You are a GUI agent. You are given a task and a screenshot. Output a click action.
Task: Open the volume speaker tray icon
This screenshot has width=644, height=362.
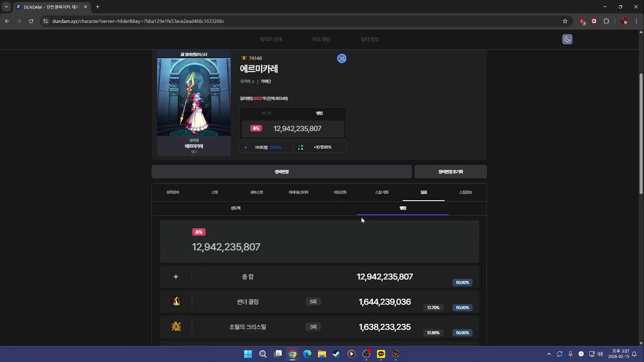[x=600, y=354]
